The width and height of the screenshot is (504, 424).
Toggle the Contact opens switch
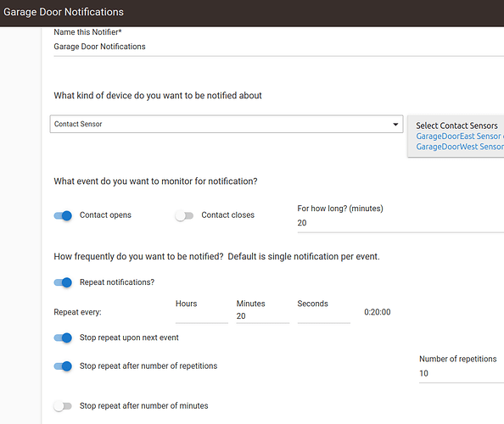63,215
